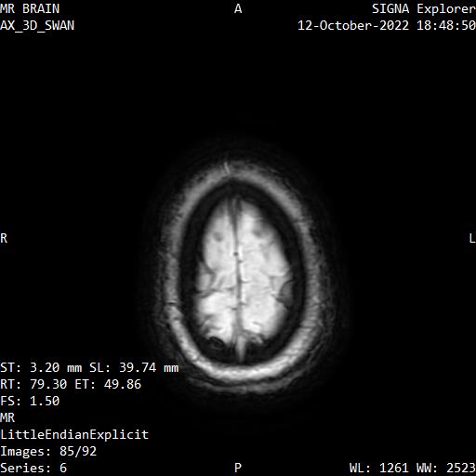Click the 12-October-2022 acquisition date text

(x=353, y=25)
